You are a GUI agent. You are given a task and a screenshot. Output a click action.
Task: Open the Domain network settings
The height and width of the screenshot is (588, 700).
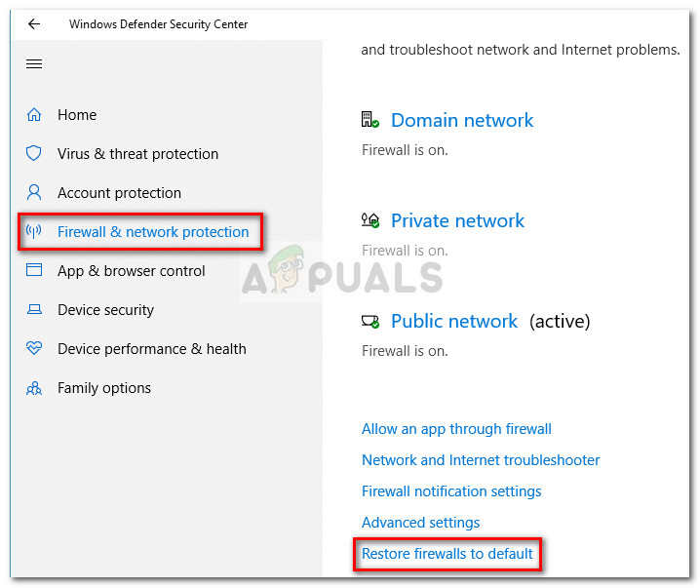click(462, 121)
